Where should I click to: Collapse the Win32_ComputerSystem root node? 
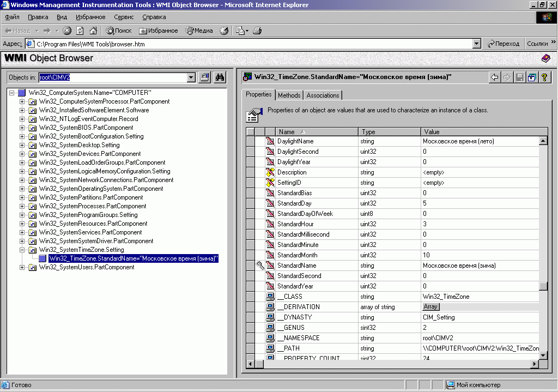point(12,93)
